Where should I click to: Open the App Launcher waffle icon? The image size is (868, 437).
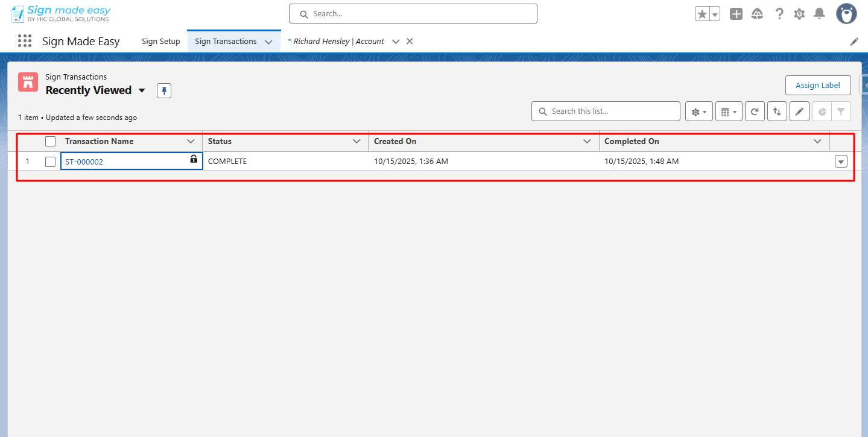24,41
